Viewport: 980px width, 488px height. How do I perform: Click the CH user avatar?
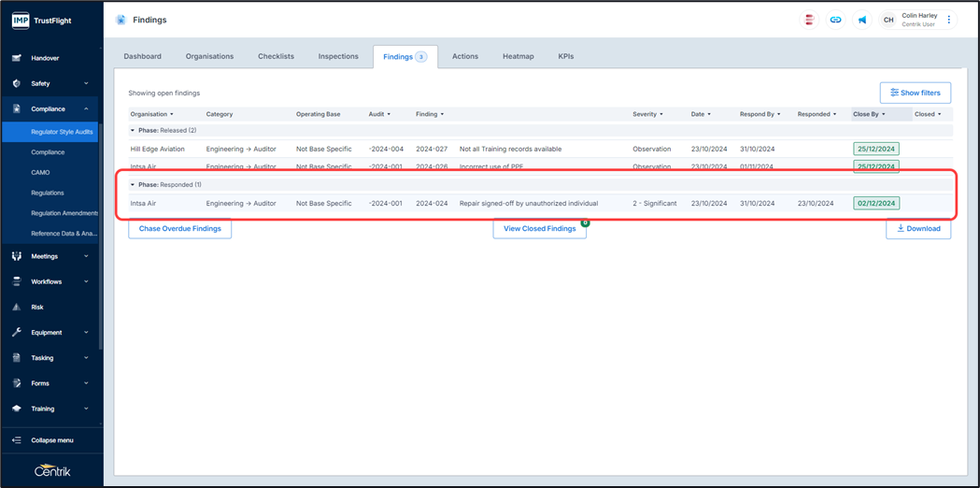(x=888, y=20)
